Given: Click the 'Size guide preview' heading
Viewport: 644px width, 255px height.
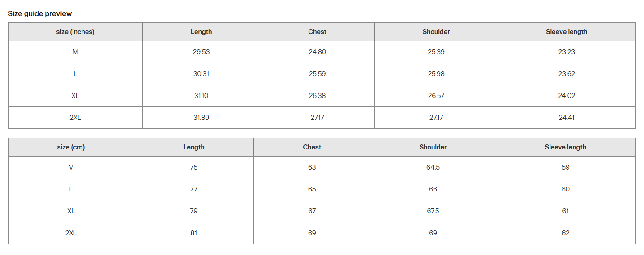Looking at the screenshot, I should click(x=40, y=13).
